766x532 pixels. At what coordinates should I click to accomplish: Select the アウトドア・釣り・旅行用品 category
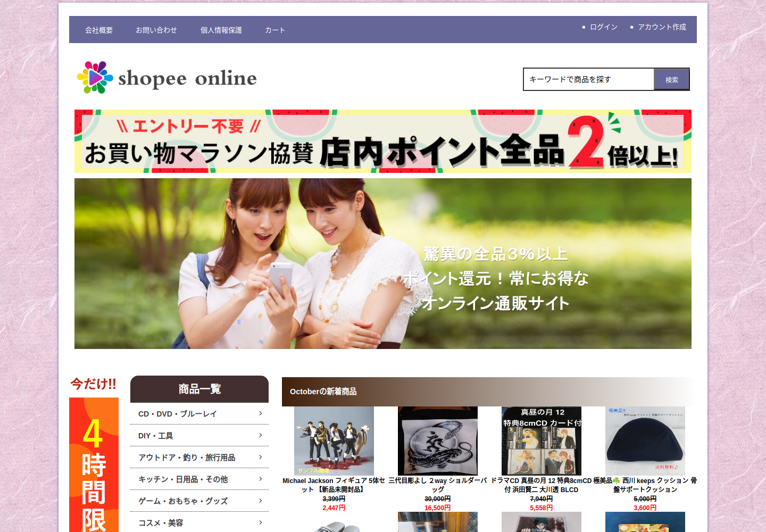199,458
